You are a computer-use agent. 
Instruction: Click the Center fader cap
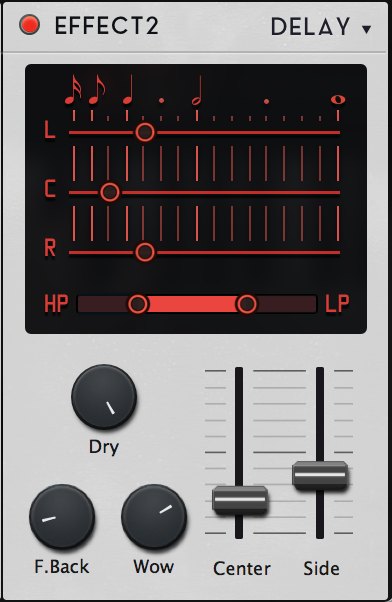click(240, 499)
